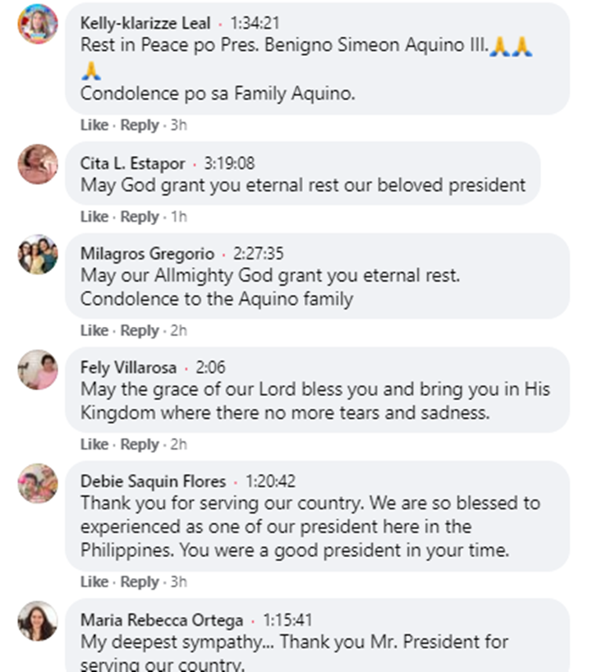Open Fely Villarosa's avatar
This screenshot has height=672, width=616.
pyautogui.click(x=38, y=369)
